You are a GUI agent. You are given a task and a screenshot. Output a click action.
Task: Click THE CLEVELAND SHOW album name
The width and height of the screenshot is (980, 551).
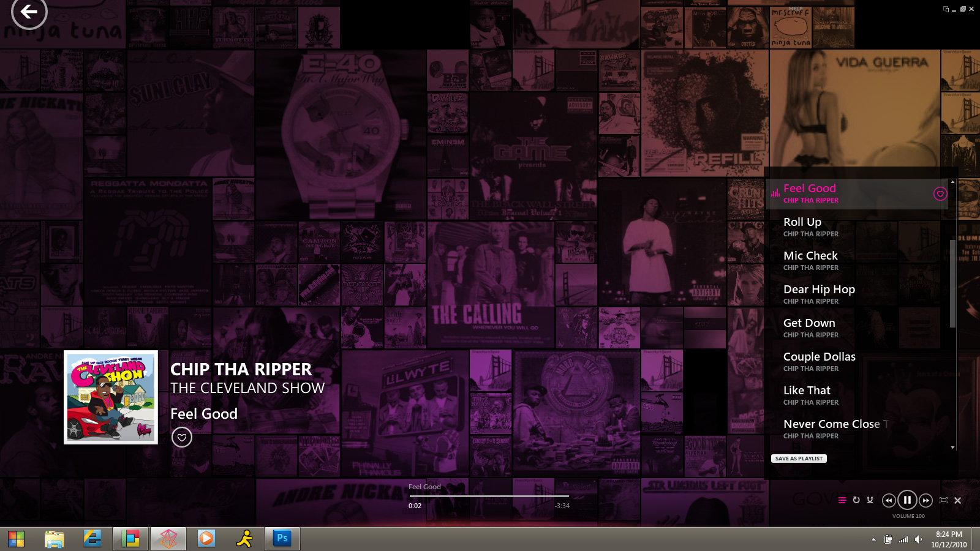247,388
